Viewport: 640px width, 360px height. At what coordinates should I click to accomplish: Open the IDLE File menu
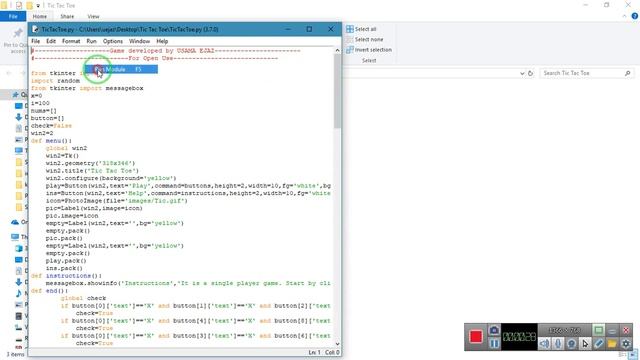coord(36,41)
